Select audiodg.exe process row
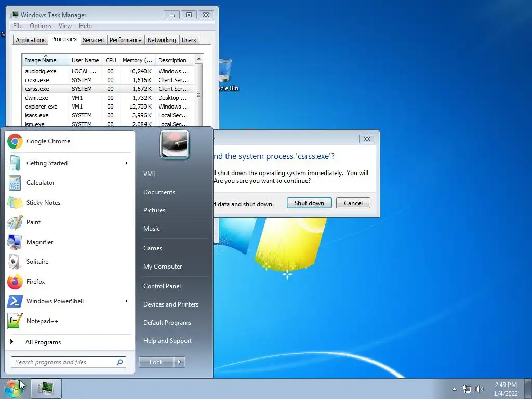The width and height of the screenshot is (532, 399). click(109, 71)
